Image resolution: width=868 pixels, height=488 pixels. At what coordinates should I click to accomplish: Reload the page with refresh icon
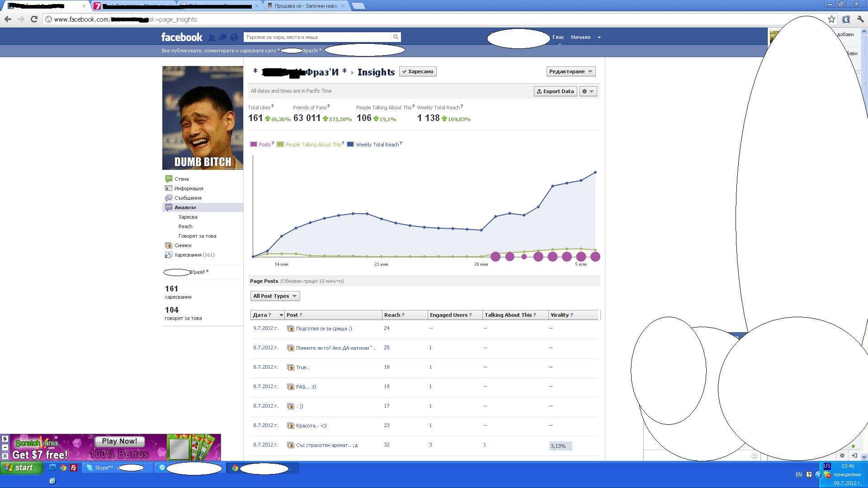[34, 19]
